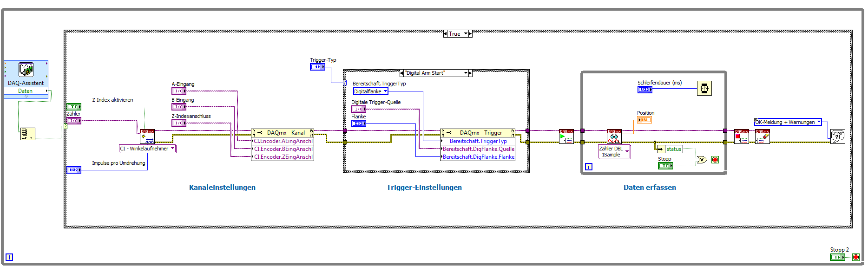
Task: Click the Wait (ms) timer icon
Action: click(704, 88)
